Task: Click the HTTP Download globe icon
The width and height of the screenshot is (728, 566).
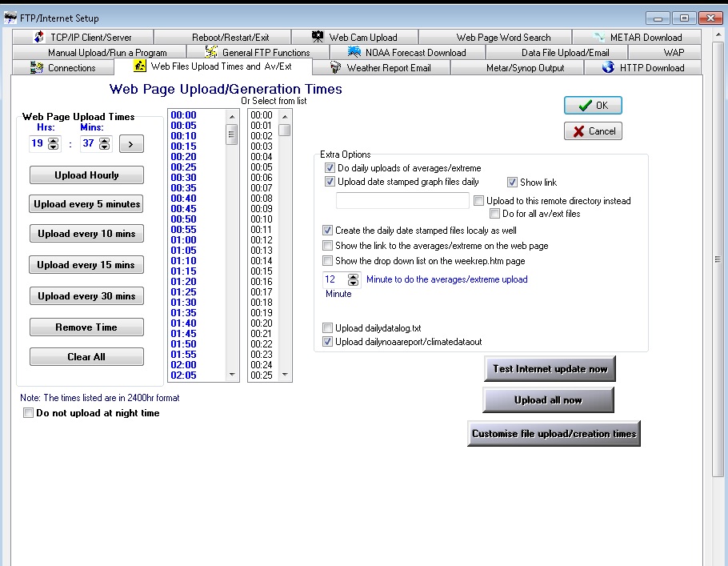Action: (x=608, y=67)
